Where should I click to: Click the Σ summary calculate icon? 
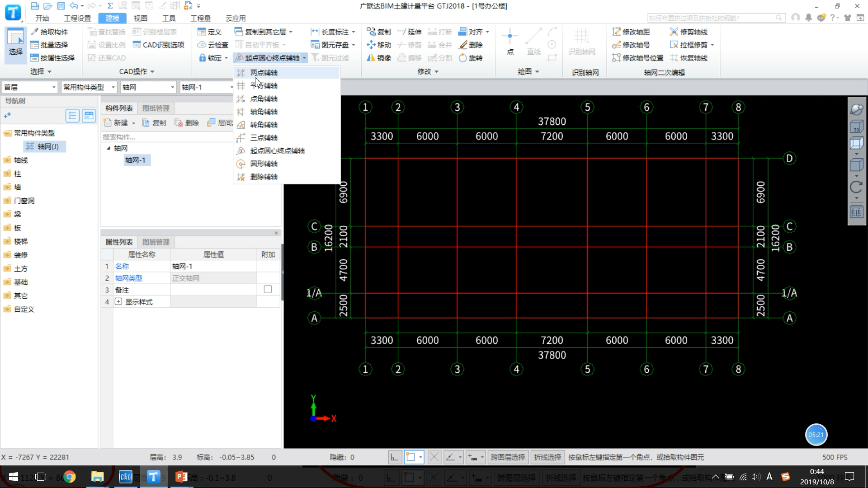point(110,6)
